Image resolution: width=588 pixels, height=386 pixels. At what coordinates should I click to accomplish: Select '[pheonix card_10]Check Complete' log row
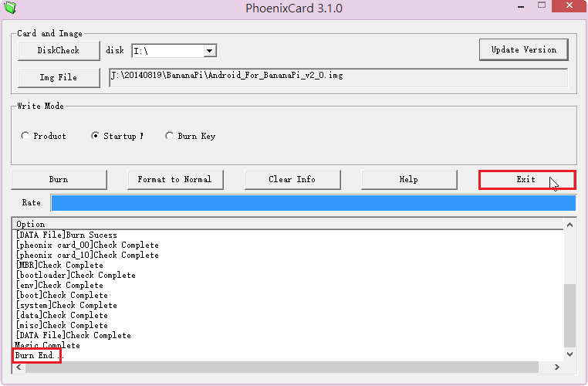pos(87,256)
